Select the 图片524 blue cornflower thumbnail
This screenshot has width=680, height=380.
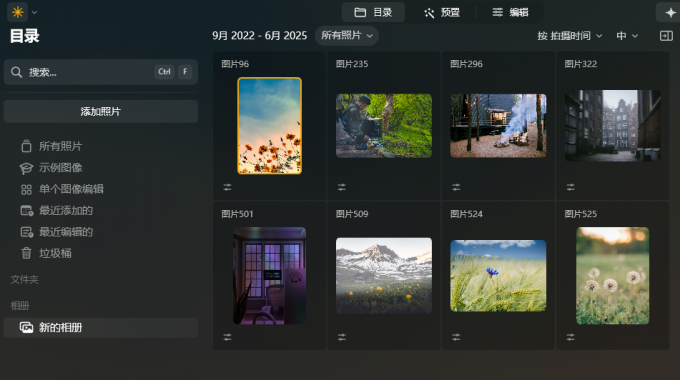coord(498,275)
